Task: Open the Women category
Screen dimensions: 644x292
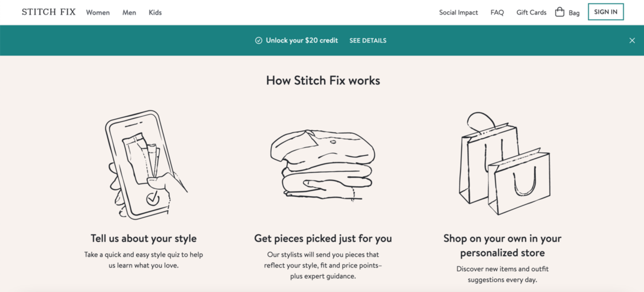Action: pyautogui.click(x=97, y=12)
